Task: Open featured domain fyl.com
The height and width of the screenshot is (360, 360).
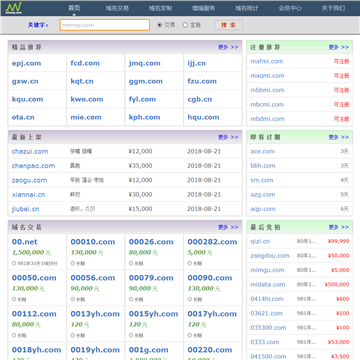Action: click(x=142, y=99)
